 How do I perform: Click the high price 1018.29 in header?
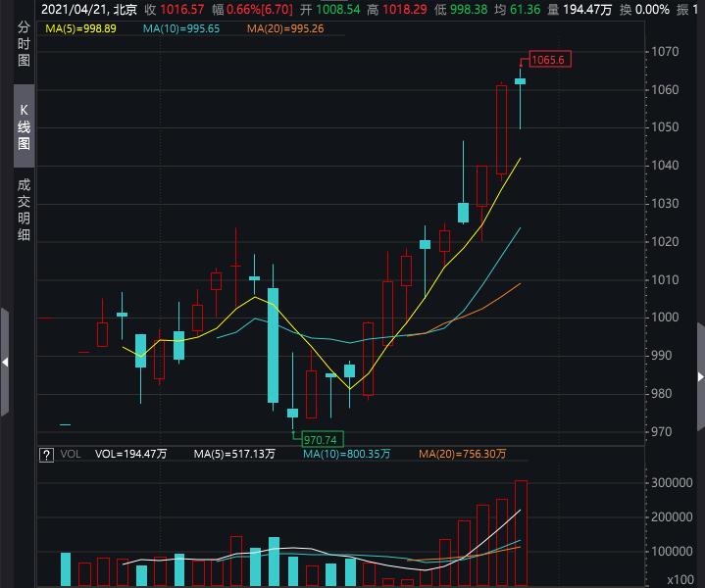tap(405, 10)
